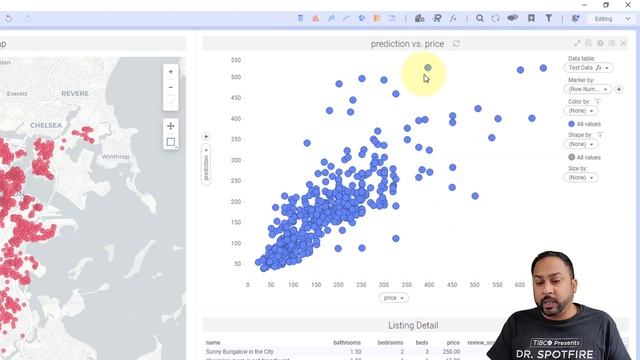Open the price X-axis selector dropdown

click(393, 298)
